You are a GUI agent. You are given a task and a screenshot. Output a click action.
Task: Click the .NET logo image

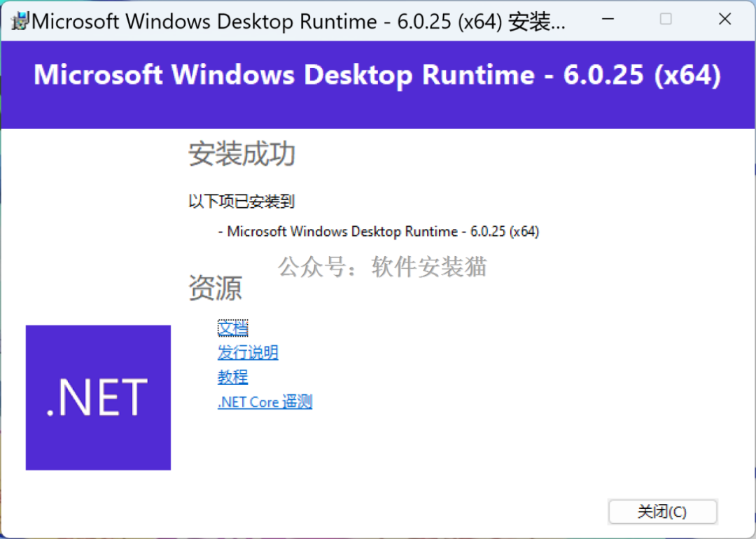click(x=99, y=398)
